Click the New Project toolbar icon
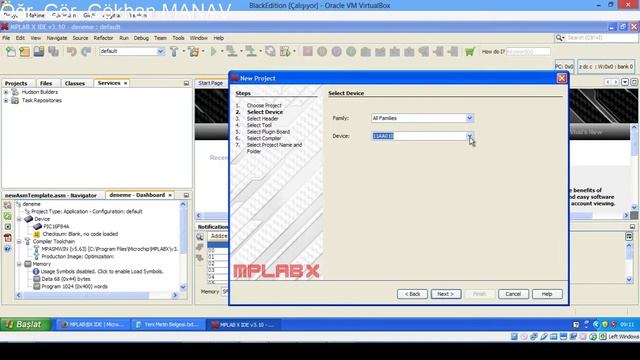Viewport: 640px width, 360px height. click(x=24, y=51)
